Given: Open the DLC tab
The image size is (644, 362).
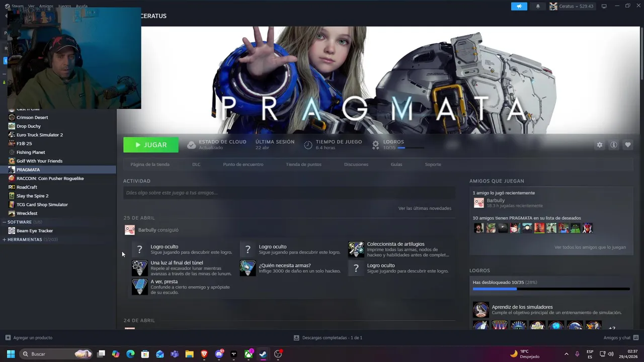Looking at the screenshot, I should click(196, 164).
